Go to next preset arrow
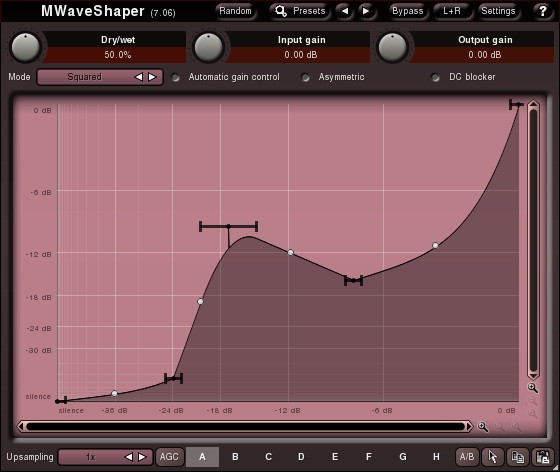 [366, 11]
